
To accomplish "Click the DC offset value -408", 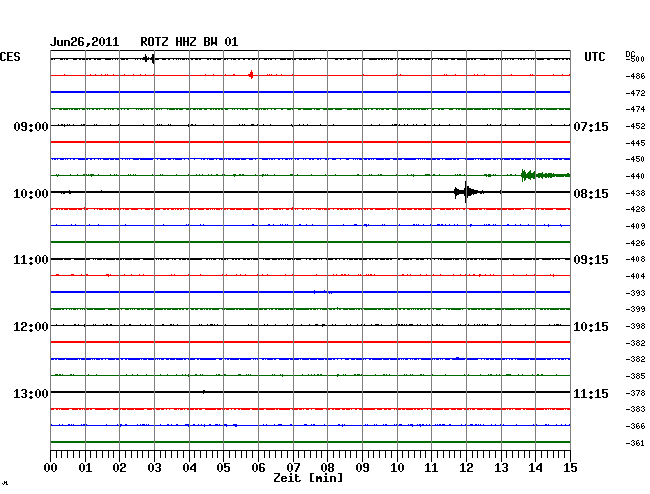I will tap(635, 259).
